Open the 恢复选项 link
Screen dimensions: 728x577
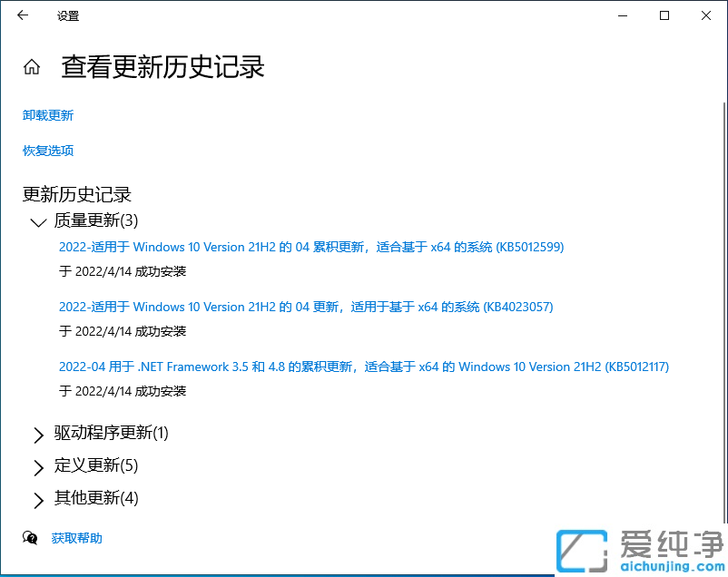tap(47, 151)
